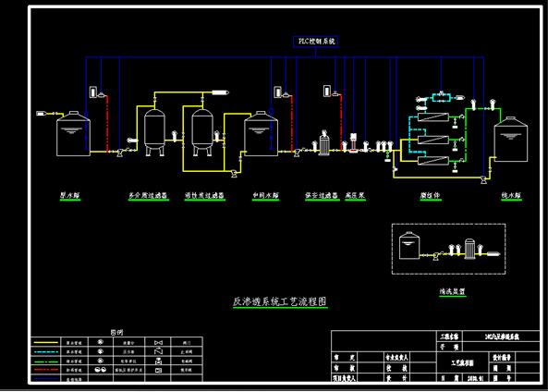Click the 清洗装置 cleaning device label
548x392 pixels.
(x=453, y=291)
